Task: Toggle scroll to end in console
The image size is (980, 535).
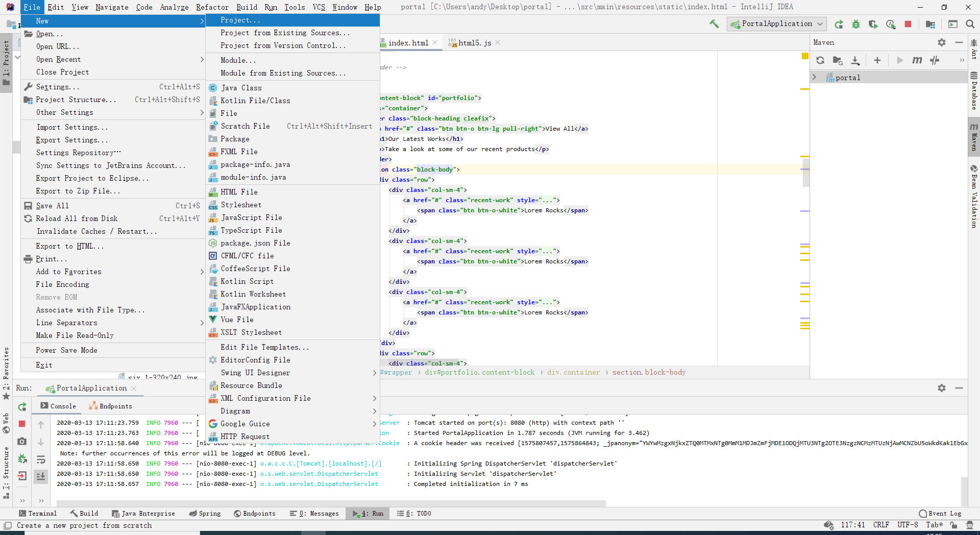Action: point(41,476)
